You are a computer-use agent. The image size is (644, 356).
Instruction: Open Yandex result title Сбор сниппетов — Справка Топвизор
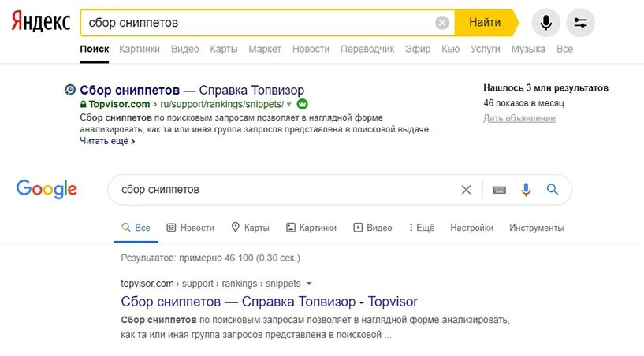click(192, 90)
